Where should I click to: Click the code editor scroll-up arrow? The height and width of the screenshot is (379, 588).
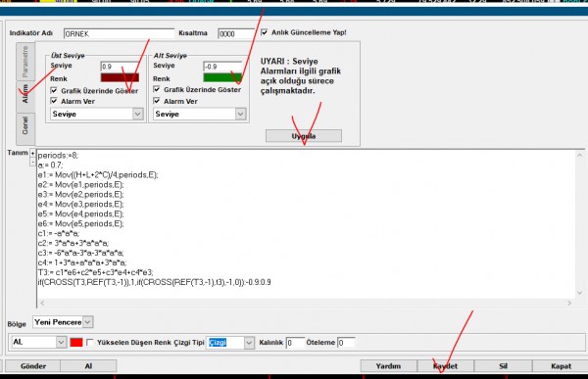click(x=579, y=155)
